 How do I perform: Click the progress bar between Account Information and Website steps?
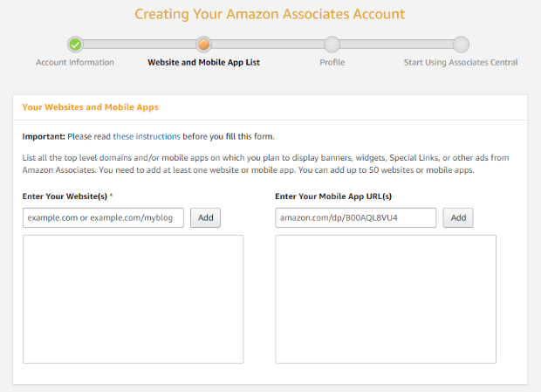[x=140, y=45]
